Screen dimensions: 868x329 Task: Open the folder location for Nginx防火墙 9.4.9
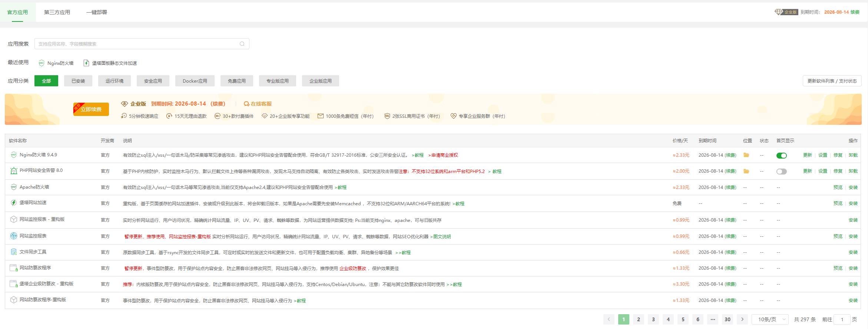(x=746, y=155)
